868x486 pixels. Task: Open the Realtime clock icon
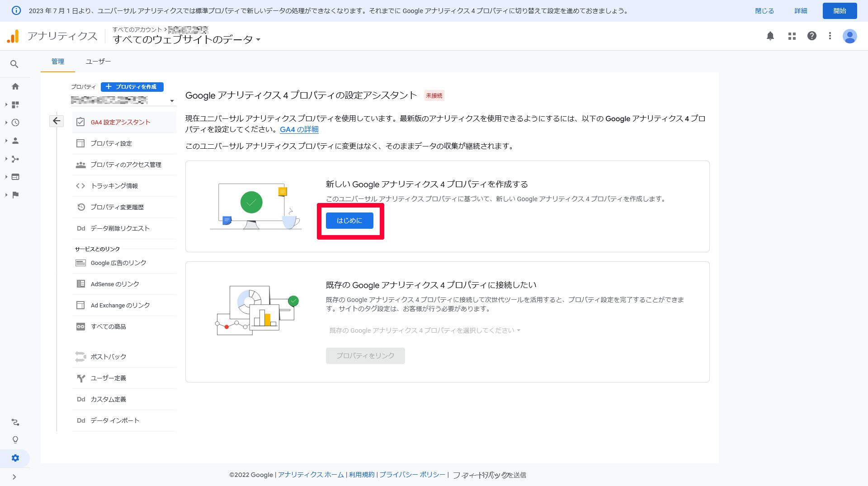click(x=15, y=123)
